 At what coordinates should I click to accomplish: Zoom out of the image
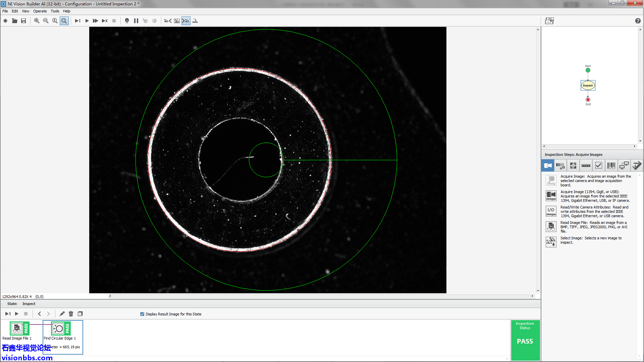46,21
